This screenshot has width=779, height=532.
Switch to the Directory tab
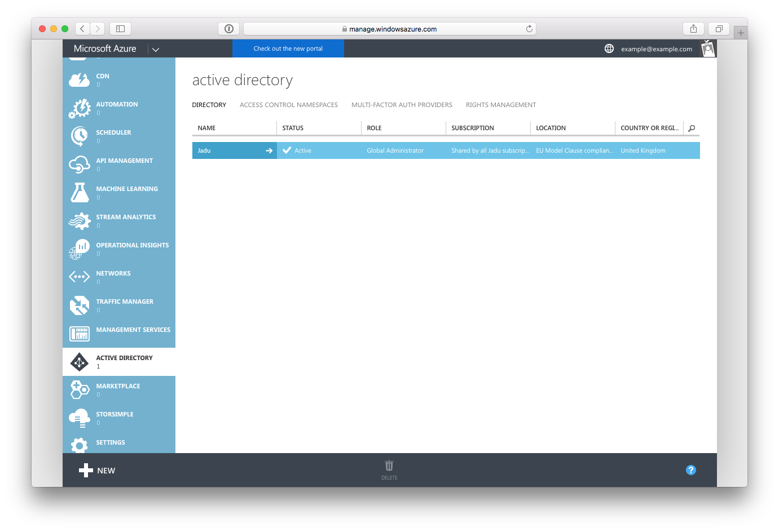[209, 105]
